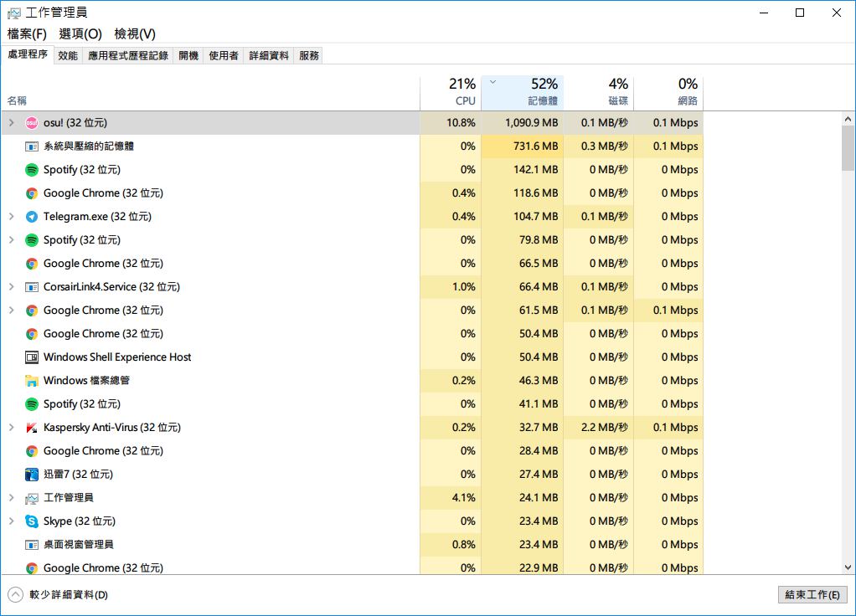This screenshot has height=616, width=856.
Task: Expand the osu! process group
Action: (x=11, y=123)
